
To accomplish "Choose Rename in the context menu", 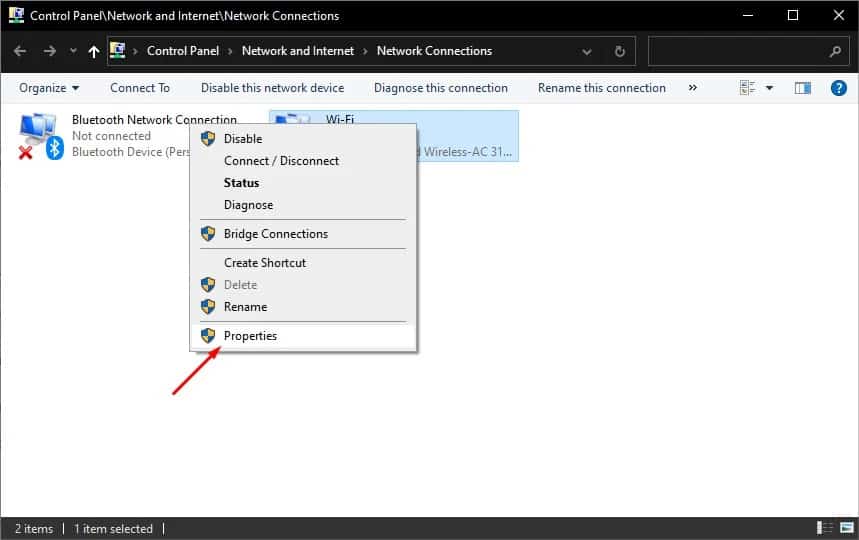I will pos(303,307).
